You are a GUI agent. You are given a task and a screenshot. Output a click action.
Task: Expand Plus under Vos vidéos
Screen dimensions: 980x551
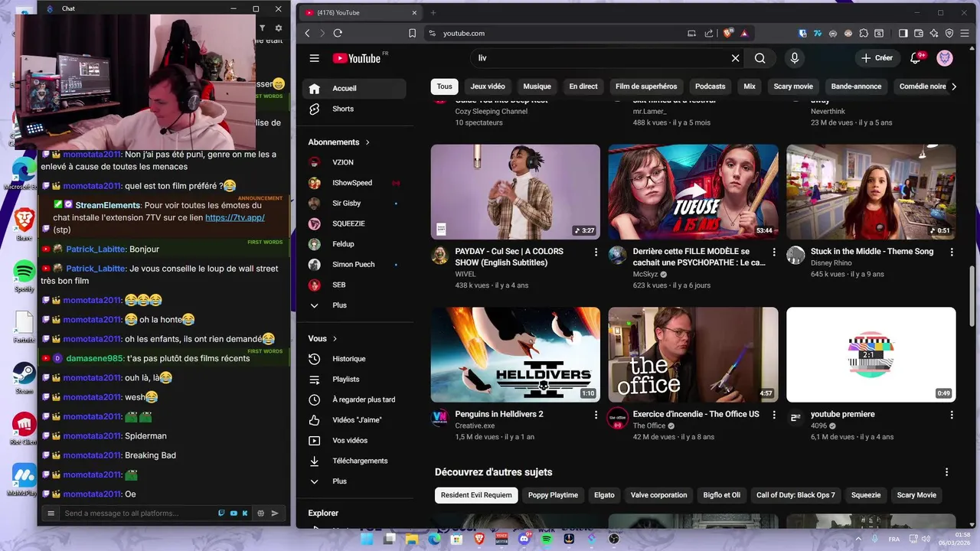click(x=354, y=481)
